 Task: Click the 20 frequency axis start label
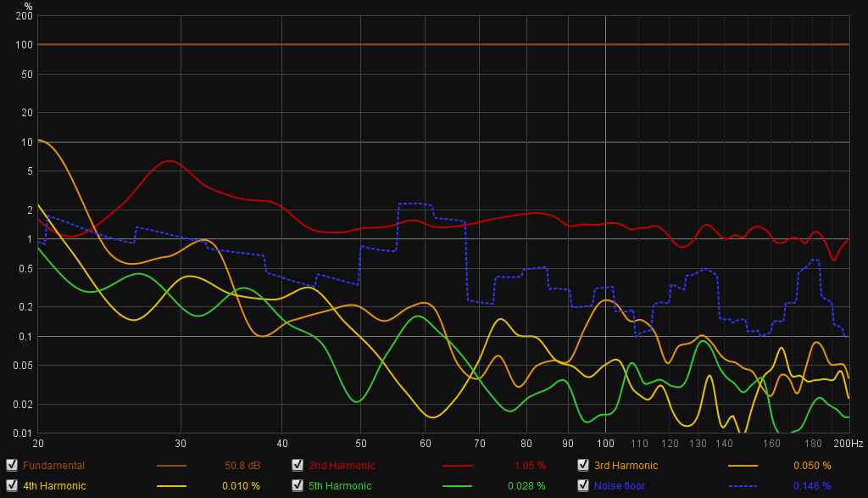(38, 444)
